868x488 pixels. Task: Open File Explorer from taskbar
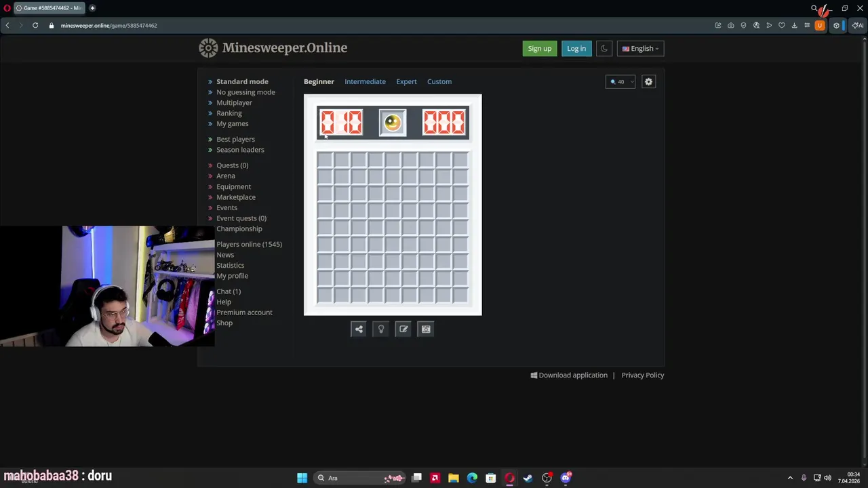(x=454, y=478)
